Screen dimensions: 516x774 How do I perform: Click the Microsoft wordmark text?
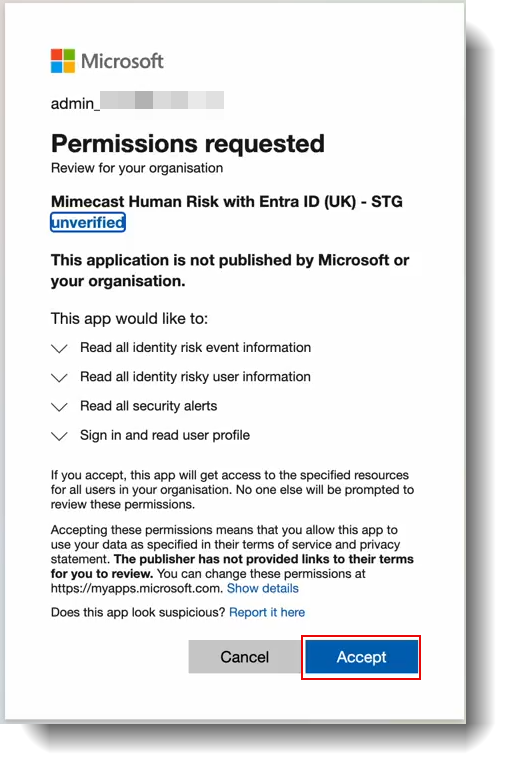click(122, 61)
